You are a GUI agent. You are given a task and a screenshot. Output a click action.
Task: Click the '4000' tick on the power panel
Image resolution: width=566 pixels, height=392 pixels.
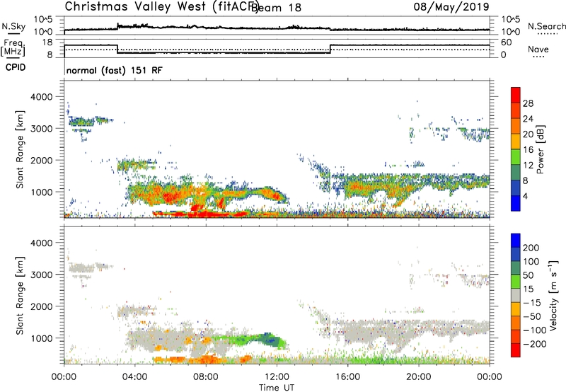pyautogui.click(x=42, y=97)
